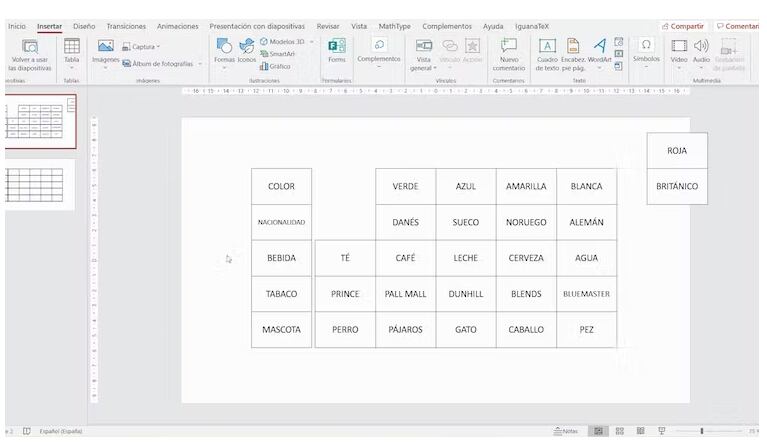Switch to slide sorter view
The image size is (767, 443).
pos(620,431)
